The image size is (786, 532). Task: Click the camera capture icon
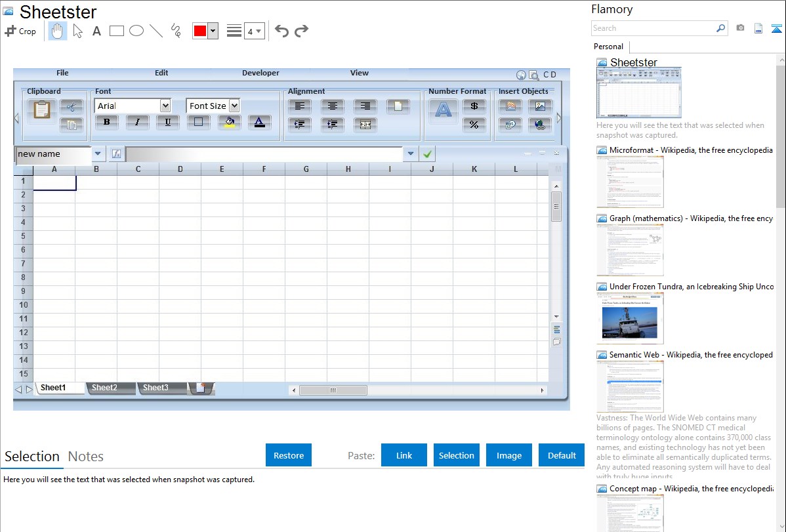(x=740, y=28)
